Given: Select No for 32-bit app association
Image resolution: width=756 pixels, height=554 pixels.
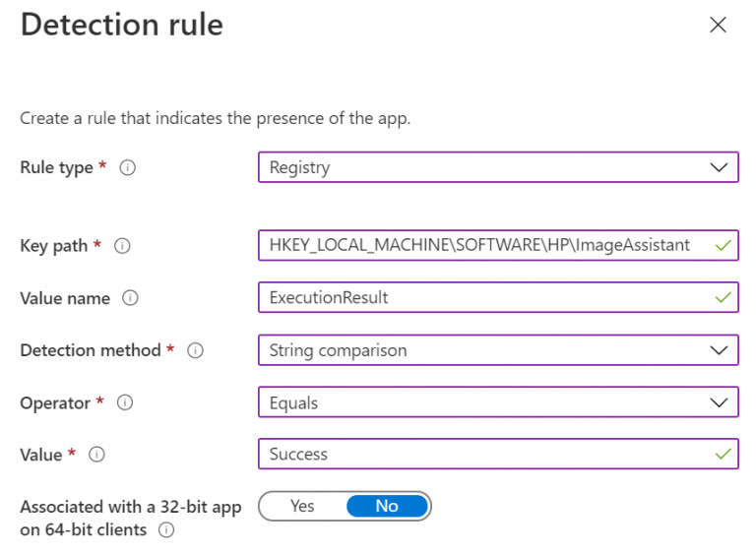Looking at the screenshot, I should (x=387, y=506).
